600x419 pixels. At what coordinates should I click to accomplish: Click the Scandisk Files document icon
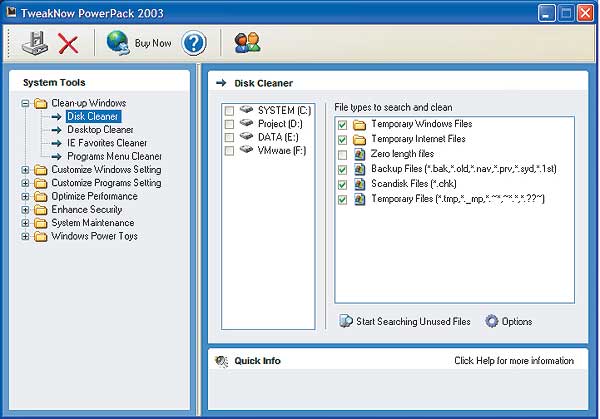[360, 184]
